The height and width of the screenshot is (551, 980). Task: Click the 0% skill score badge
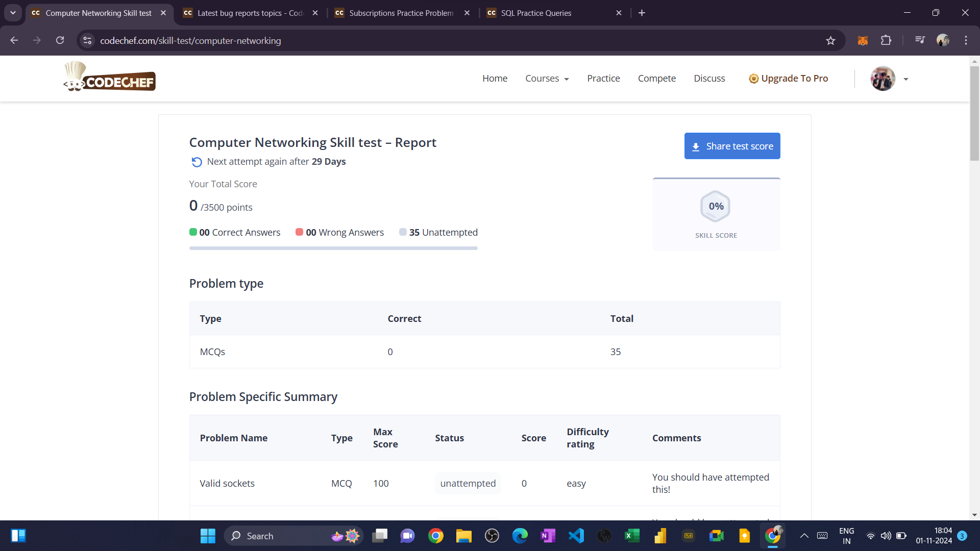pos(716,207)
